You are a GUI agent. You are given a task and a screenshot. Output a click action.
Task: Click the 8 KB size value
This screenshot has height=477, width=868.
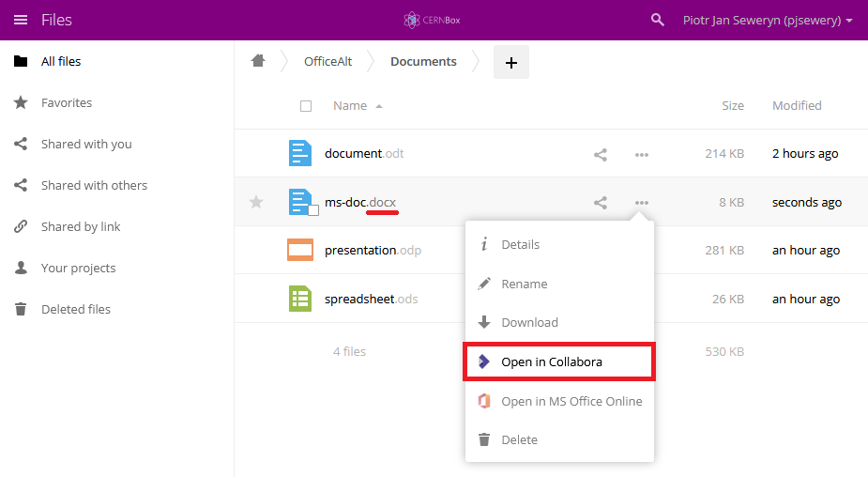[731, 202]
